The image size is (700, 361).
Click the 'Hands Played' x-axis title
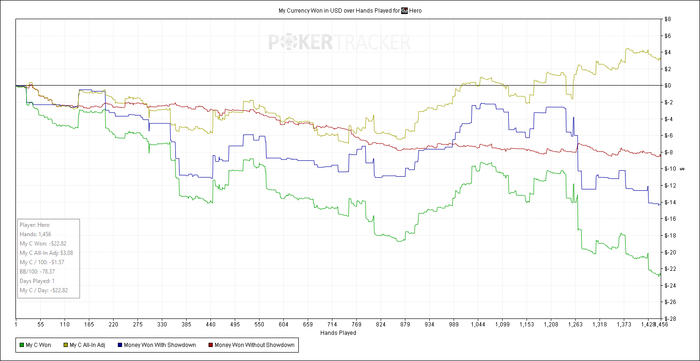click(338, 332)
